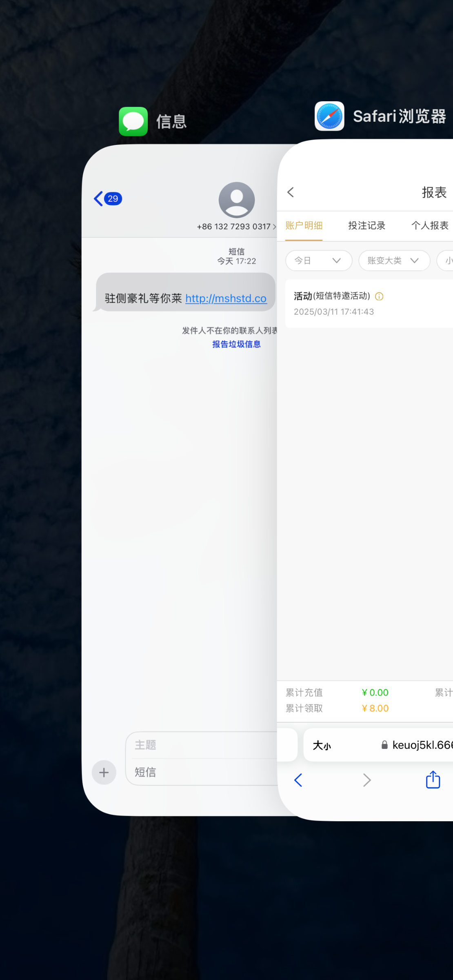Tap Safari's blue back navigation arrow
The image size is (453, 980).
(x=298, y=780)
